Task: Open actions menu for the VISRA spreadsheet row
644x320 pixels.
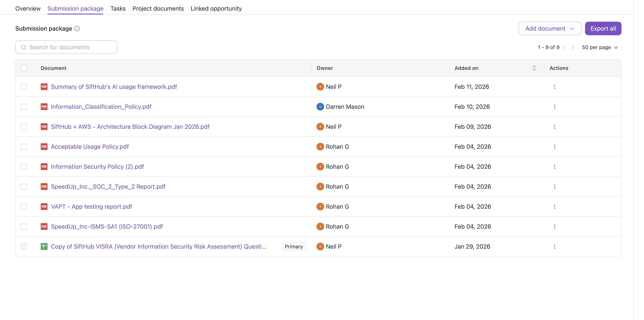Action: point(554,246)
